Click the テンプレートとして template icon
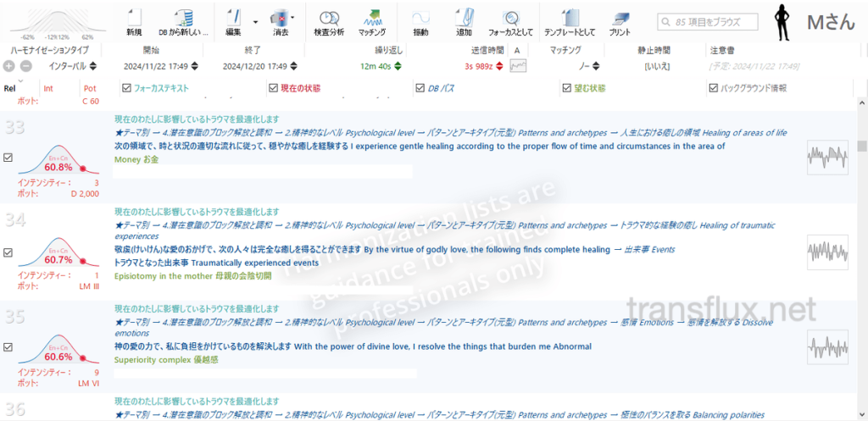Viewport: 868px width, 421px height. [570, 18]
